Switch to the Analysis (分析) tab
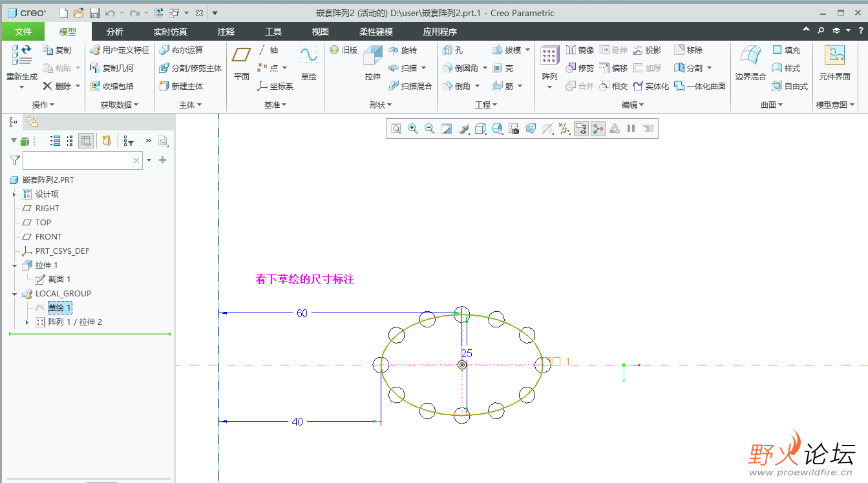The height and width of the screenshot is (483, 868). pos(115,32)
